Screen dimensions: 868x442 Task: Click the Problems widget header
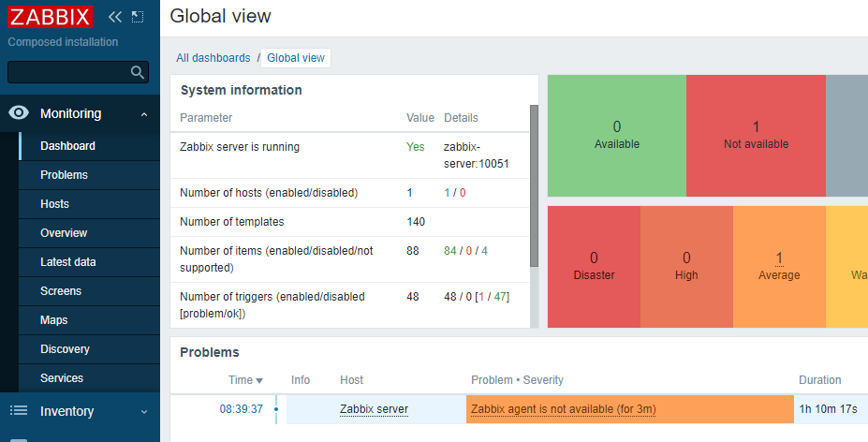pyautogui.click(x=210, y=352)
